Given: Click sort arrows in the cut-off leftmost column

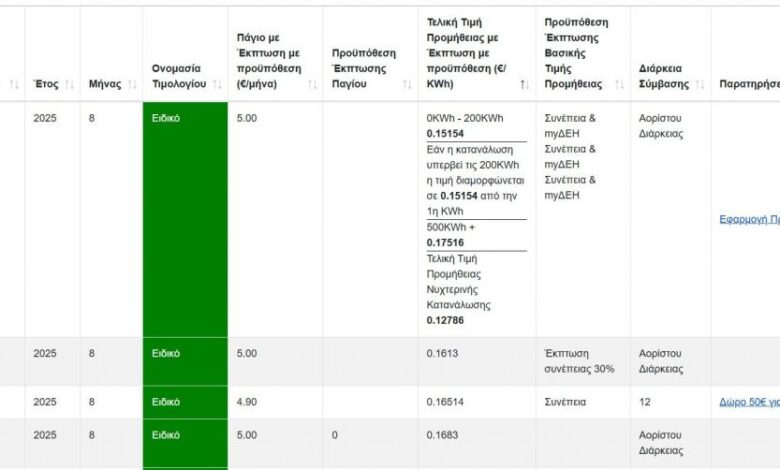Looking at the screenshot, I should (x=13, y=85).
